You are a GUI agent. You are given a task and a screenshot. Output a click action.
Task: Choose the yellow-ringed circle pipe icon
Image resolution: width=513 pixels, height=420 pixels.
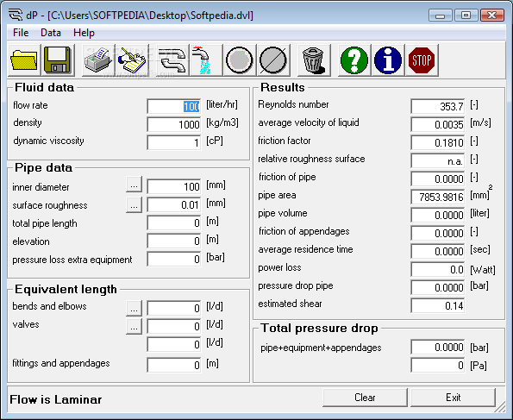tap(240, 60)
